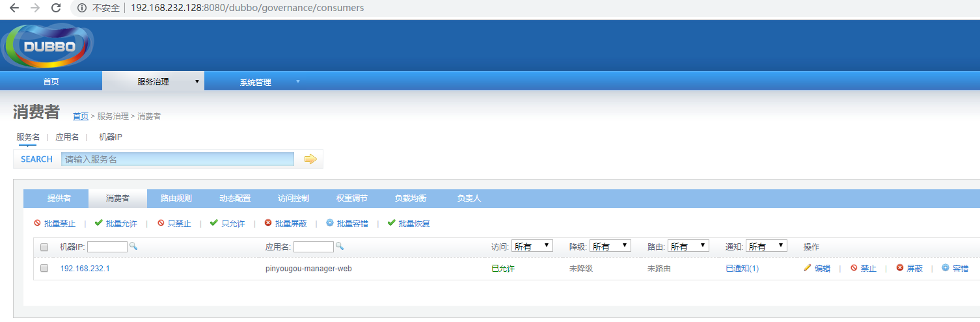980x322 pixels.
Task: Switch to the 消费者 tab
Action: (118, 198)
